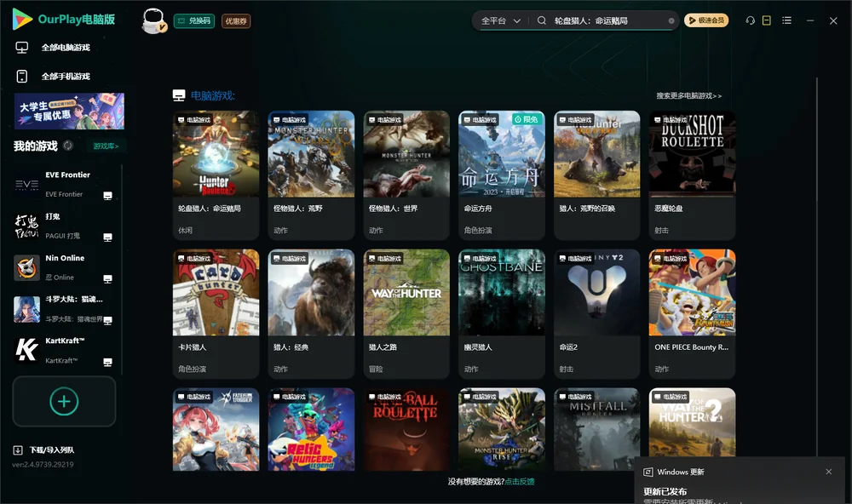Viewport: 852px width, 504px height.
Task: Click the PC icon beside 斗罗大陆
Action: pos(107,320)
